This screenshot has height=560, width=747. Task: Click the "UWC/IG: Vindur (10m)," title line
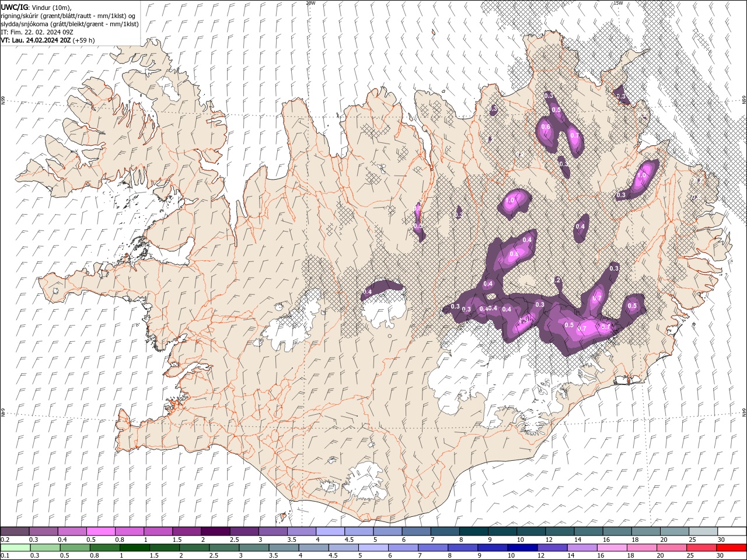pyautogui.click(x=36, y=7)
